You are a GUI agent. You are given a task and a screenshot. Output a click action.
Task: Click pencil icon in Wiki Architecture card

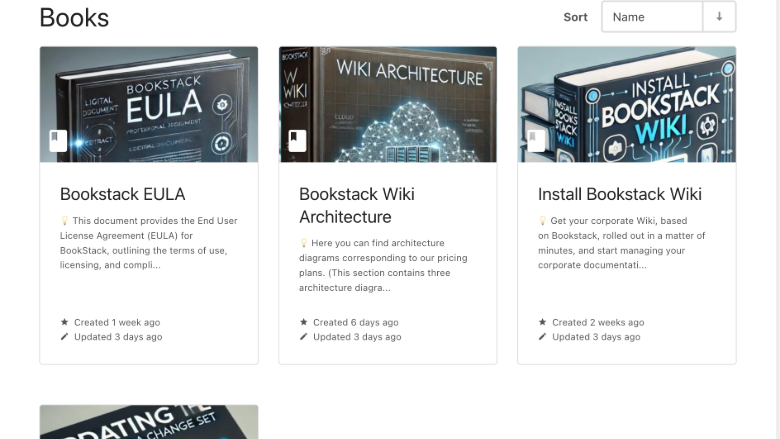pos(303,337)
